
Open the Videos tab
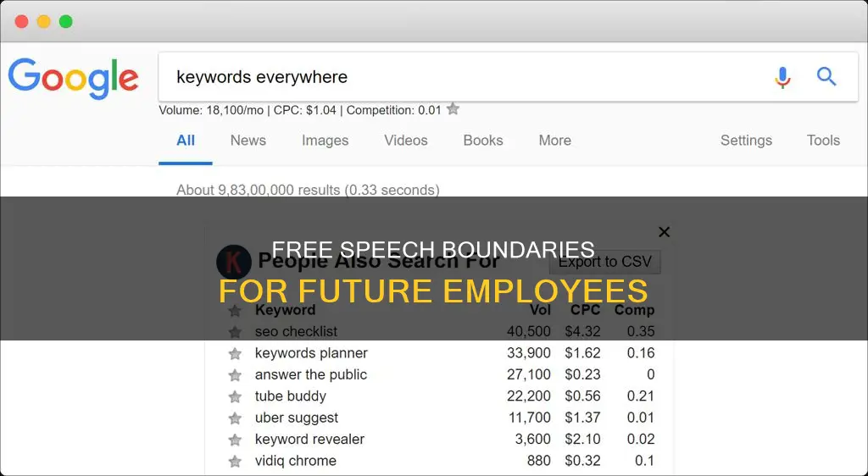coord(406,141)
